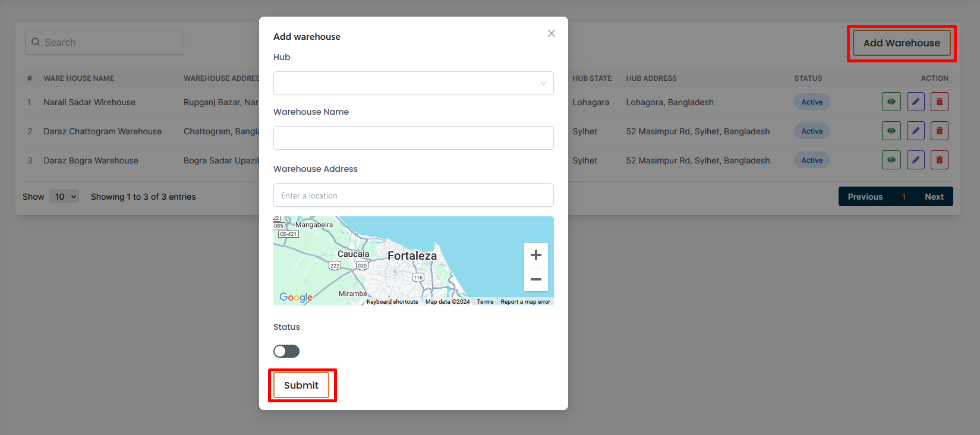The image size is (980, 435).
Task: Delete Narail Sadar Wirehouse trash icon
Action: pyautogui.click(x=939, y=102)
